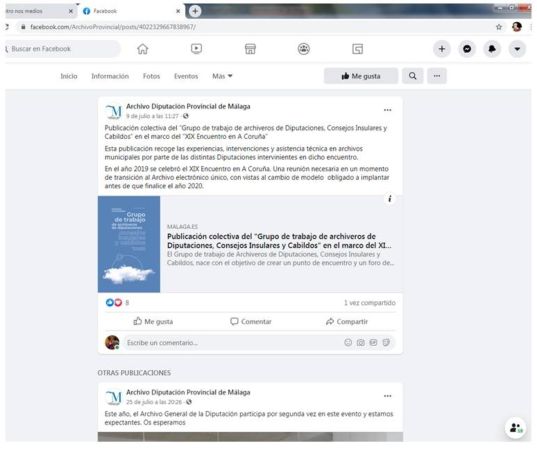Open the browser profile avatar

click(x=517, y=27)
